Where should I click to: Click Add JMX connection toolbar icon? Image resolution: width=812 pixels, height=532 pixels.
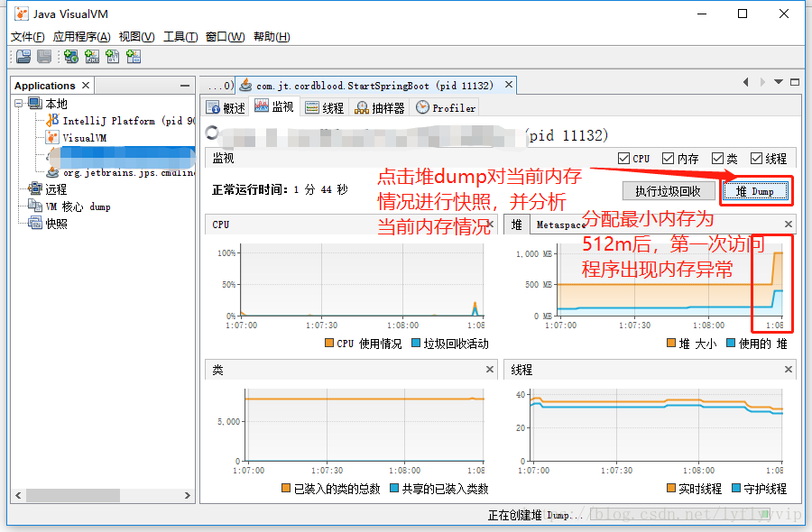pos(92,57)
